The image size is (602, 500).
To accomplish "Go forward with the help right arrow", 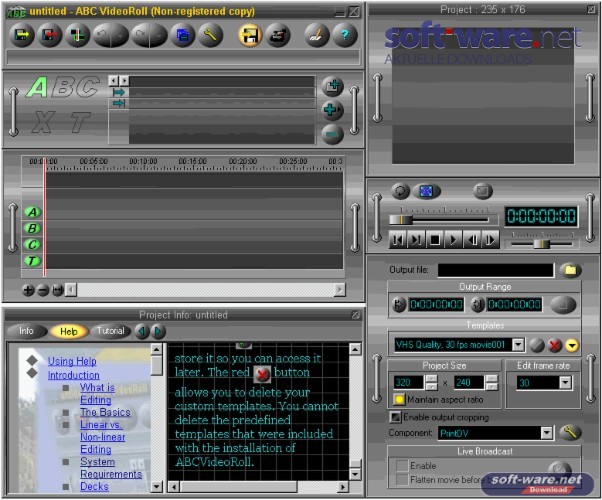I will point(158,331).
